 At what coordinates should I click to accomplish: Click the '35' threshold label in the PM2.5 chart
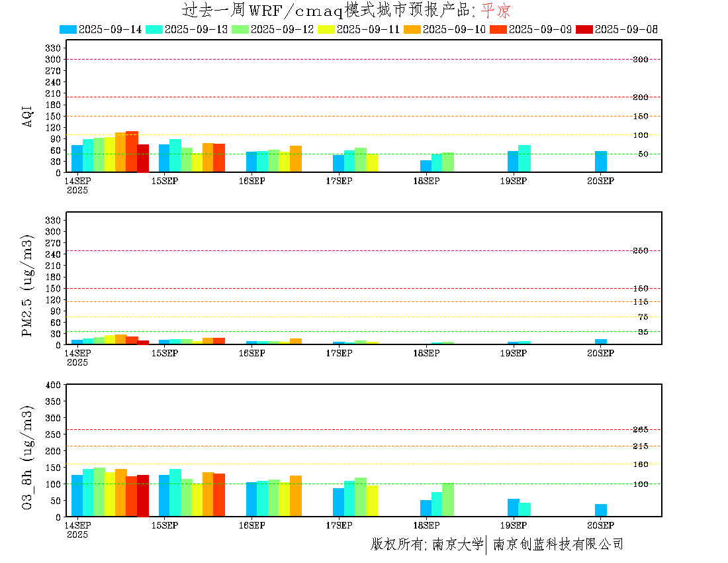643,332
